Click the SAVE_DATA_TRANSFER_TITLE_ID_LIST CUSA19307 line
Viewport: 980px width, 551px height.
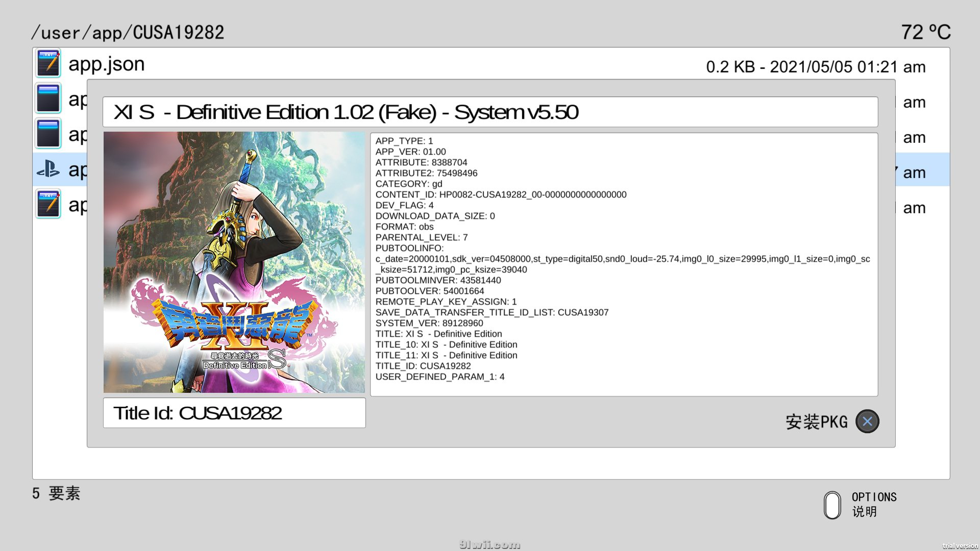click(492, 312)
